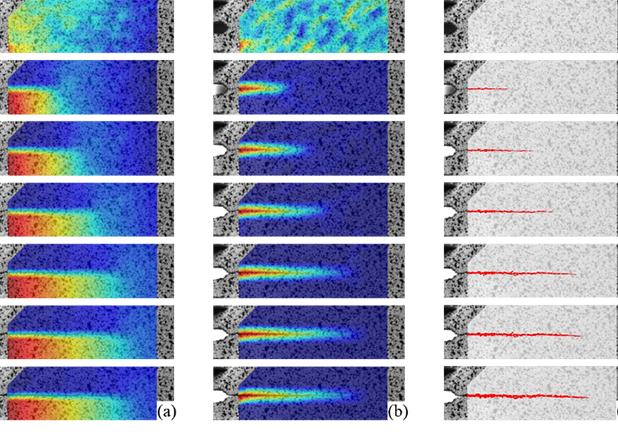The image size is (618, 432).
Task: Click the white notch in third row, right column
Action: (x=441, y=151)
